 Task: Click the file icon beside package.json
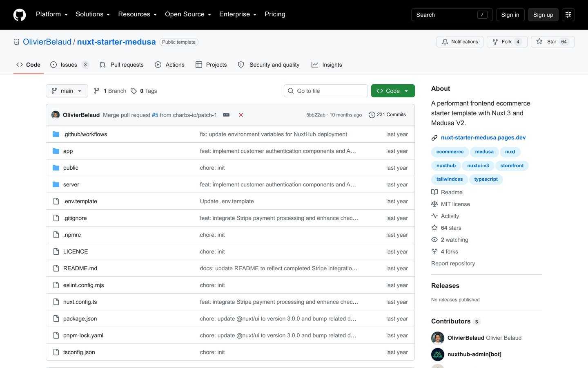(56, 319)
